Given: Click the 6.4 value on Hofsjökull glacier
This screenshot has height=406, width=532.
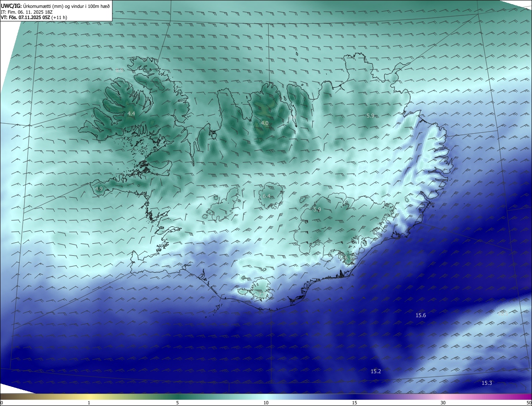Looking at the screenshot, I should (x=266, y=196).
